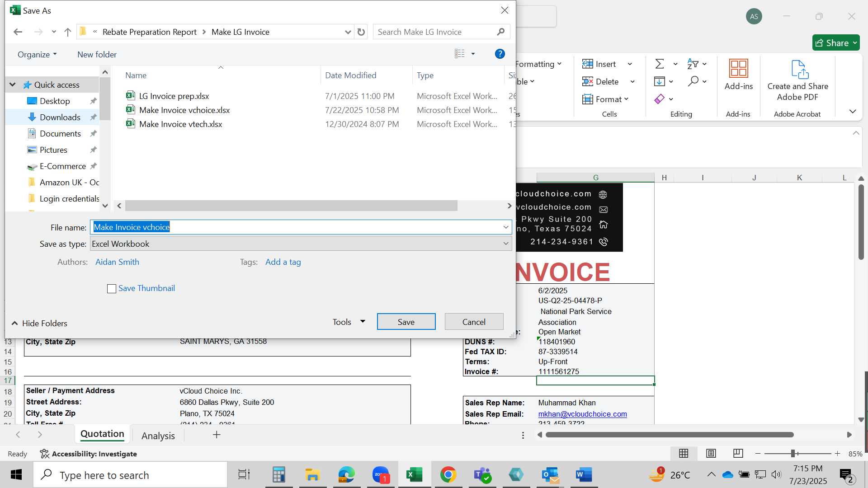
Task: Open Excel from the taskbar
Action: 415,475
